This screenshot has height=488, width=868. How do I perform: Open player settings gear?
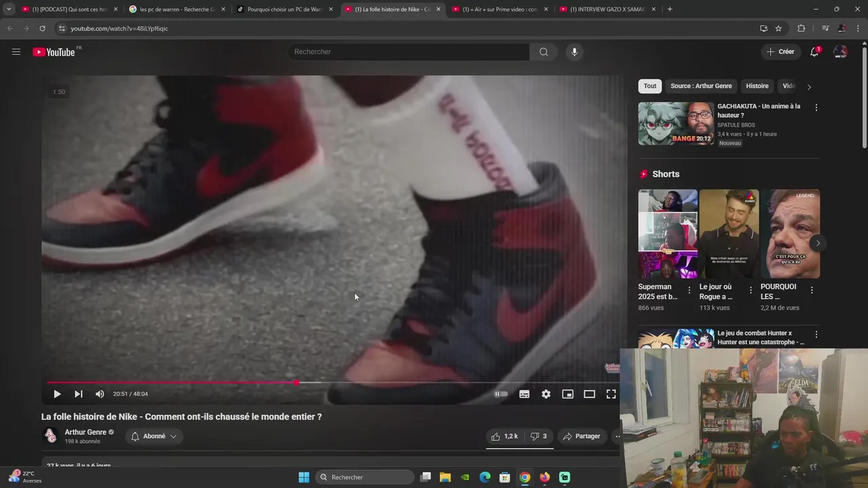[546, 394]
